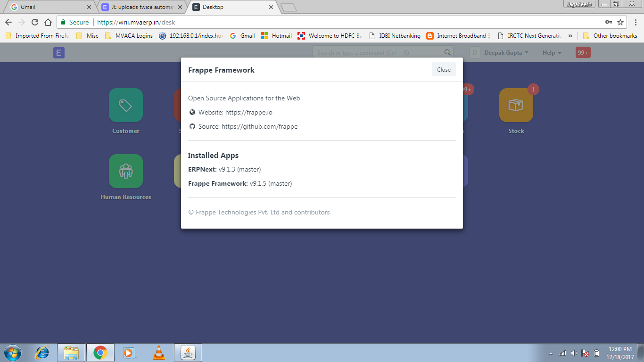Click the Chrome taskbar icon
Viewport: 644px width, 362px height.
click(100, 353)
